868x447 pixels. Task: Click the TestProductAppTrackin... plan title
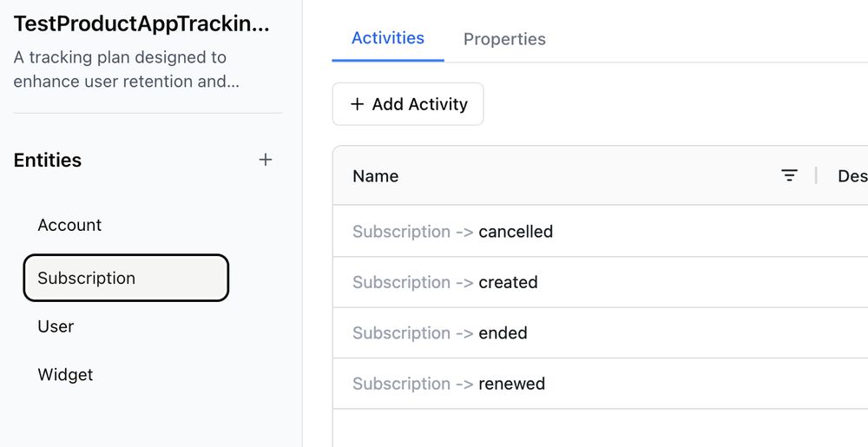(141, 23)
